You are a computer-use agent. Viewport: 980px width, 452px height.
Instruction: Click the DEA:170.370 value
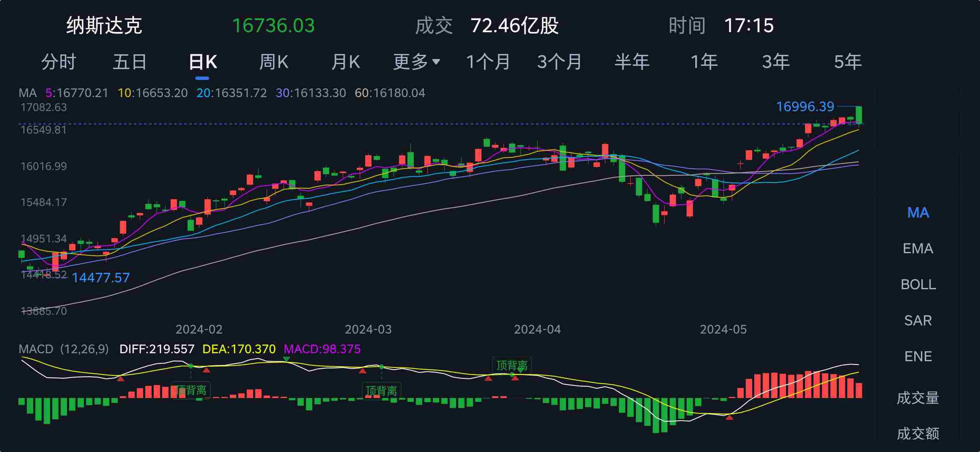point(239,349)
